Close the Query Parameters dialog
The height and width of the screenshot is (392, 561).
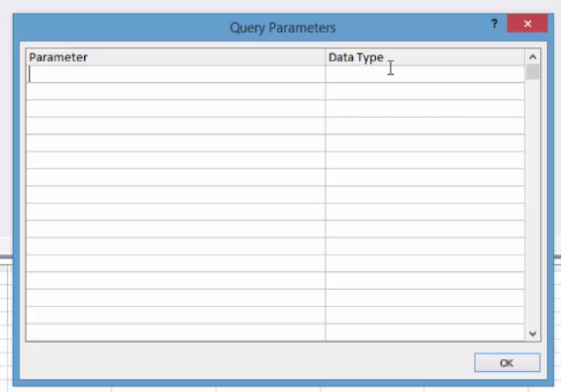(527, 24)
